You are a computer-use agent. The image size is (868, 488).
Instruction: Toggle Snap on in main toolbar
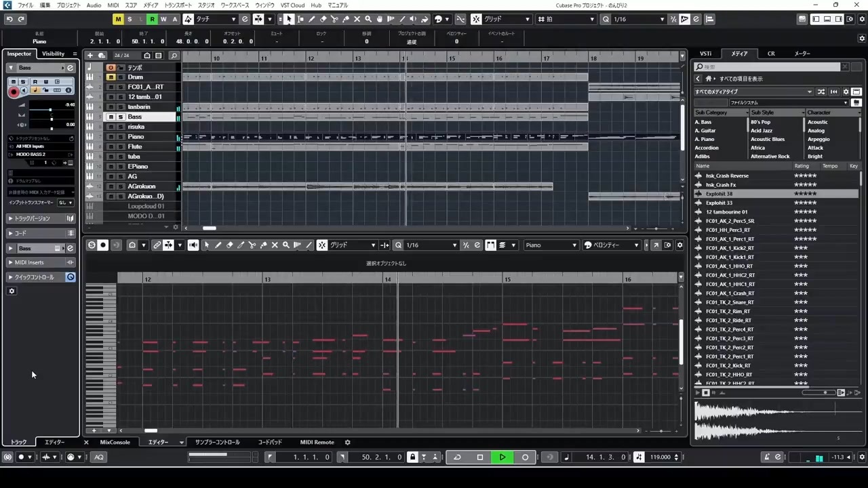476,19
